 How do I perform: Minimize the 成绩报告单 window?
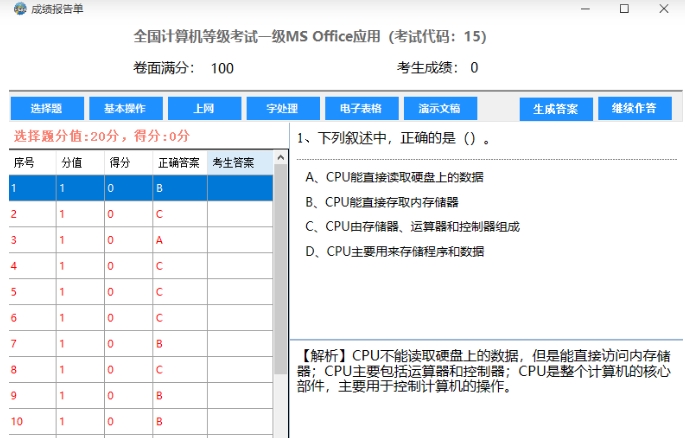pos(585,9)
